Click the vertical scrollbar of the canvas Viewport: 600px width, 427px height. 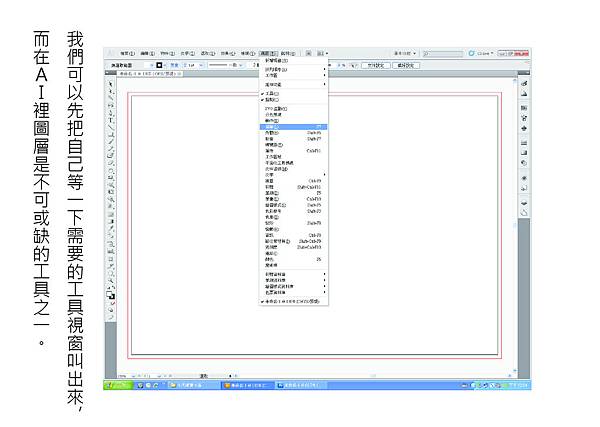pos(515,226)
